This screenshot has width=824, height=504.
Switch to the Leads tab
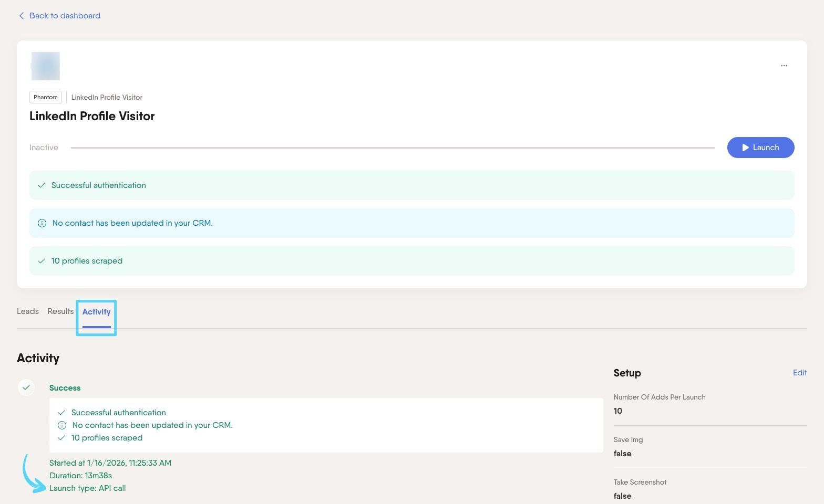pos(28,311)
